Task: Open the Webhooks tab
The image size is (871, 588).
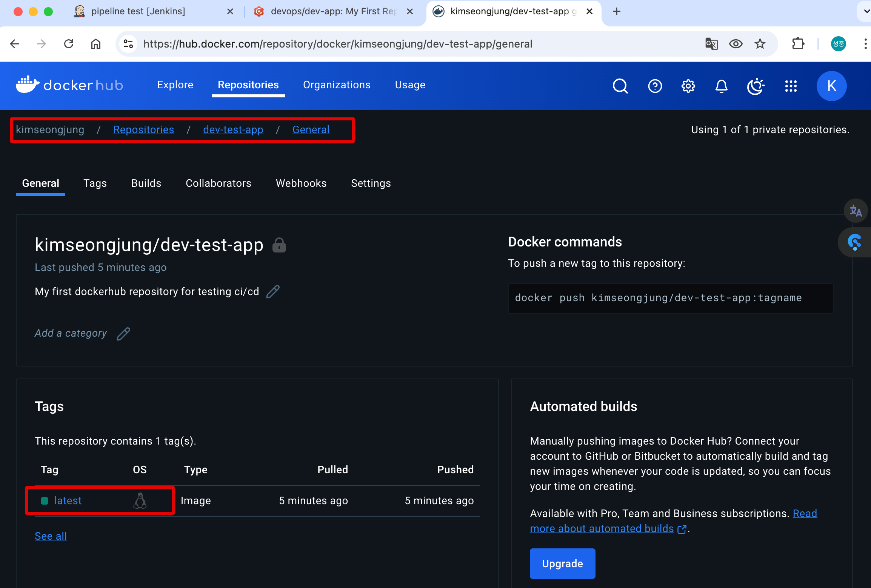Action: [x=301, y=183]
